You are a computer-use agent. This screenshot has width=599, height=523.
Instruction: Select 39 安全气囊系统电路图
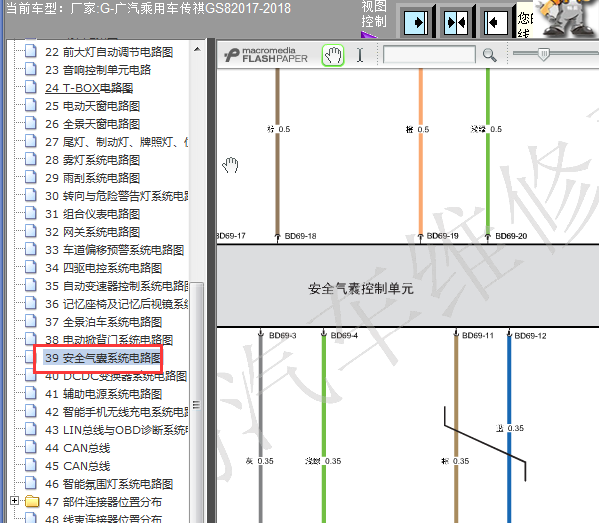tap(102, 358)
